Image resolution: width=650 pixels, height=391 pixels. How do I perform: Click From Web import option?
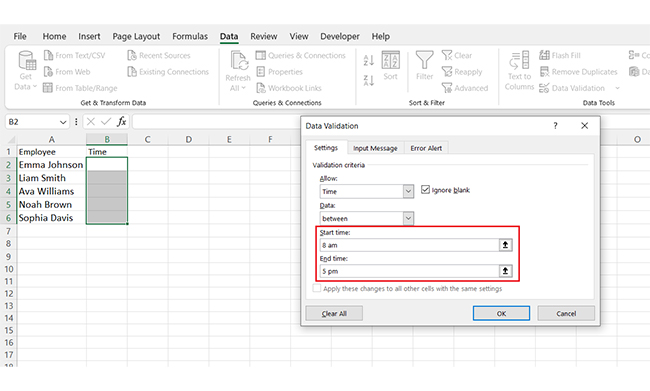click(67, 72)
